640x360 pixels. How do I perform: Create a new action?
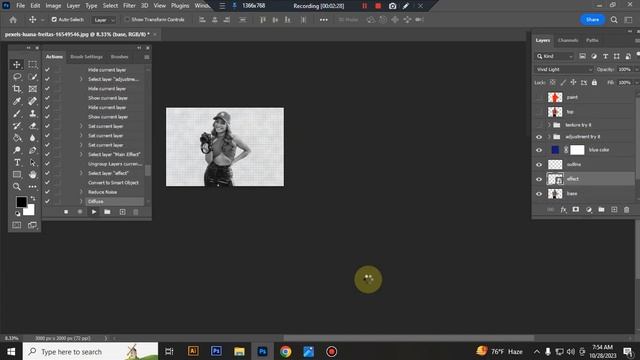tap(122, 212)
